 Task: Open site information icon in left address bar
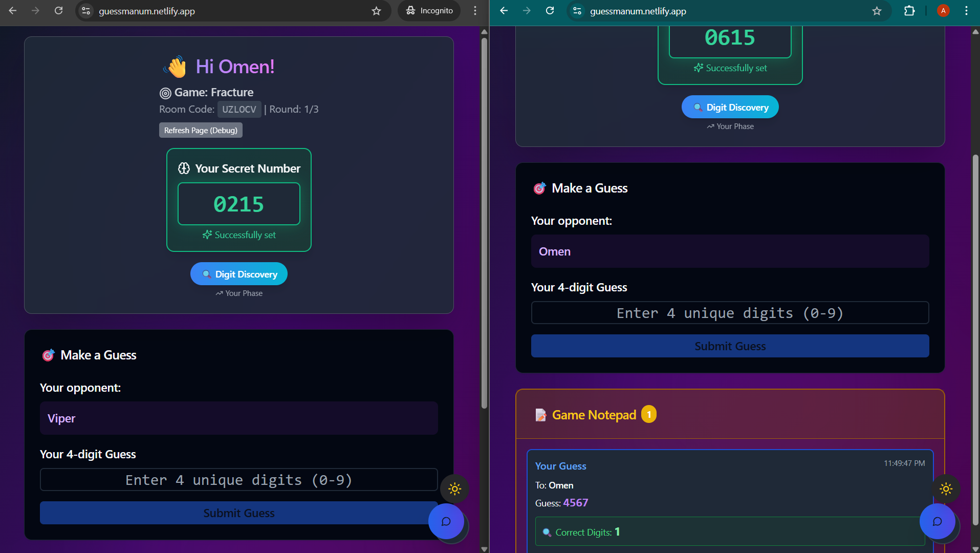86,11
